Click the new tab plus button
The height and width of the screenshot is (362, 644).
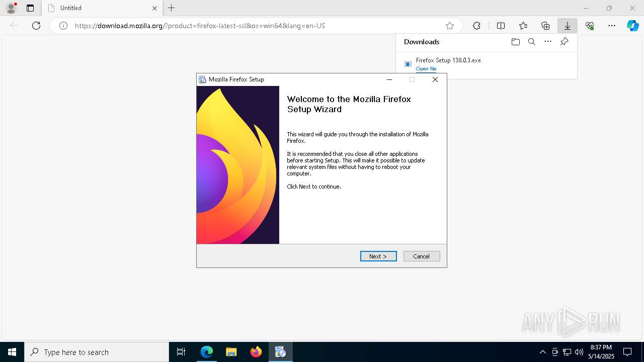[172, 8]
